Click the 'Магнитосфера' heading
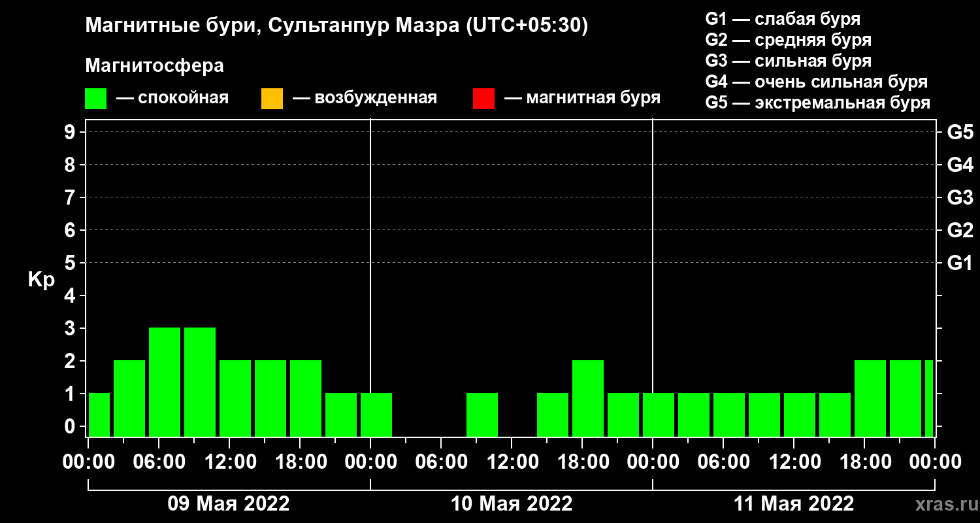The height and width of the screenshot is (523, 980). click(154, 66)
